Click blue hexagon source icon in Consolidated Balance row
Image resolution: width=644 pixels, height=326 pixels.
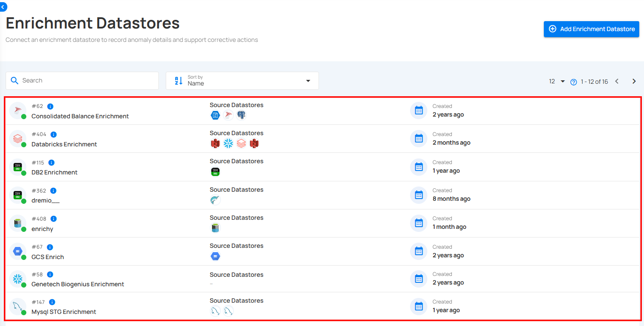215,115
